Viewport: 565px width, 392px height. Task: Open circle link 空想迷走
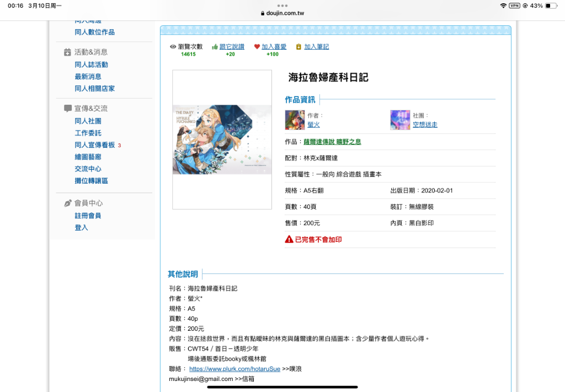click(425, 125)
